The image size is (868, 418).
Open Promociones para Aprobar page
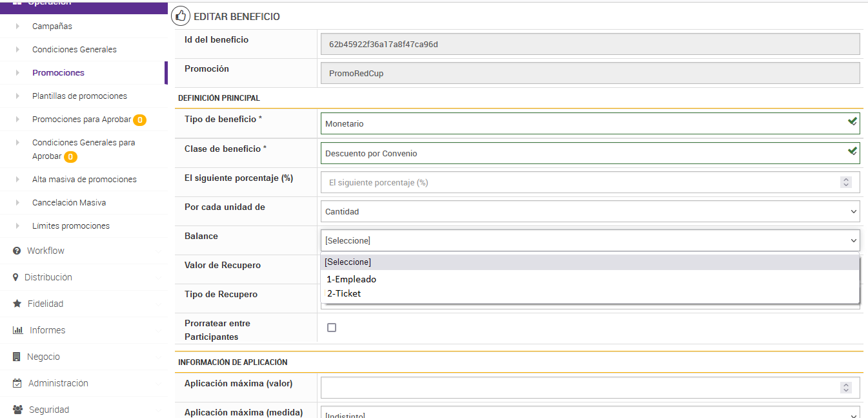81,120
